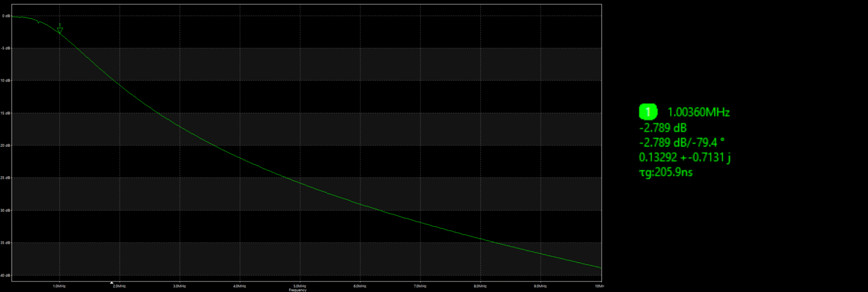Click the -2.789 dB/-79.4° polar readout
Viewport: 868px width, 292px height.
(681, 142)
